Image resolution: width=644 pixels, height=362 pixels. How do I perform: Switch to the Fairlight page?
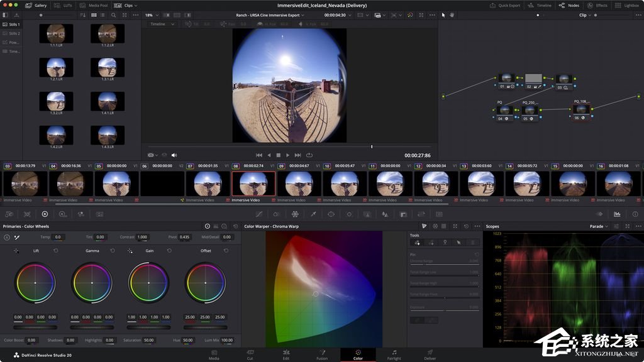(x=394, y=354)
